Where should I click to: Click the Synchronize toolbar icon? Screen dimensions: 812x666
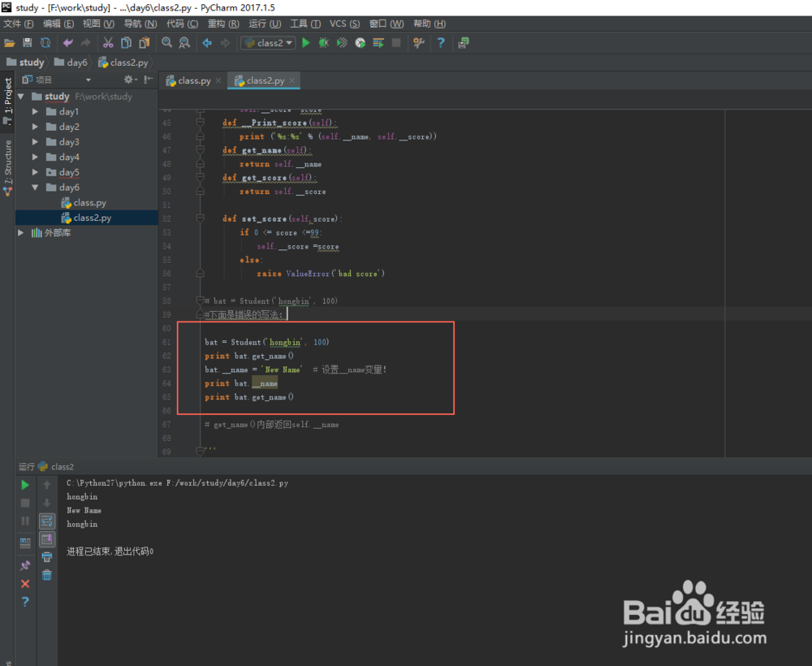pos(45,43)
